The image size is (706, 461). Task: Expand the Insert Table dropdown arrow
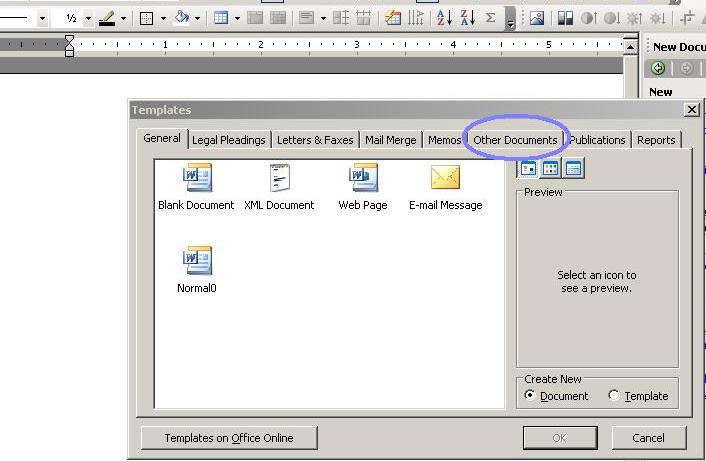pos(237,19)
